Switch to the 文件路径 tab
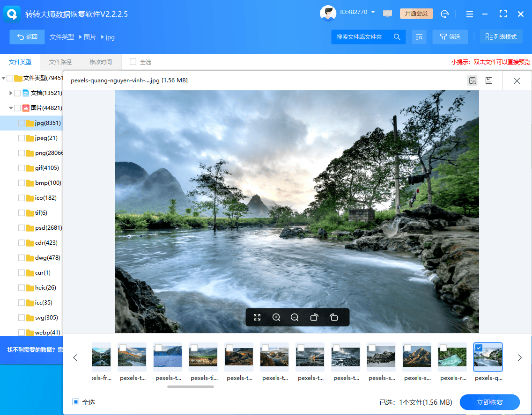532x415 pixels. click(60, 62)
